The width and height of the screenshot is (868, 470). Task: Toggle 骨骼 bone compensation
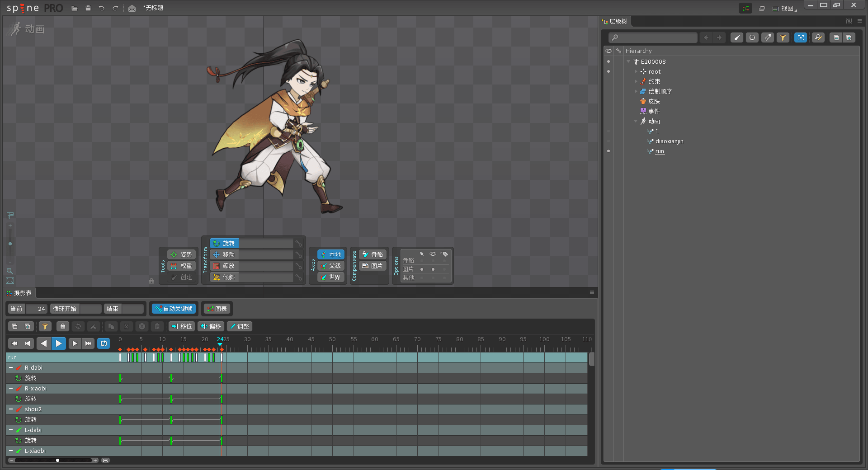click(x=373, y=254)
